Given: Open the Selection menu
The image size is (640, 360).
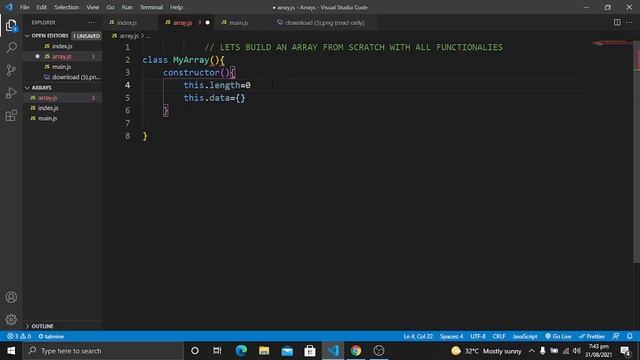Looking at the screenshot, I should (67, 7).
